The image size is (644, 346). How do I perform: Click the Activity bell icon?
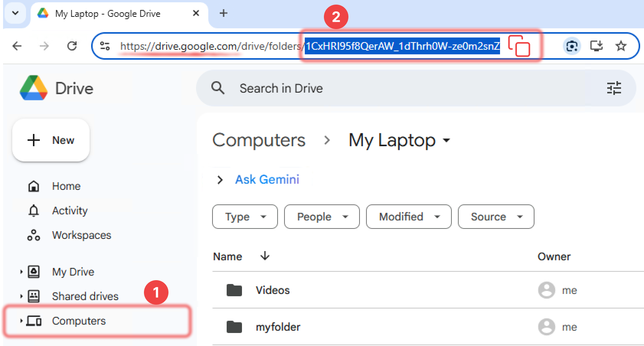(x=33, y=210)
